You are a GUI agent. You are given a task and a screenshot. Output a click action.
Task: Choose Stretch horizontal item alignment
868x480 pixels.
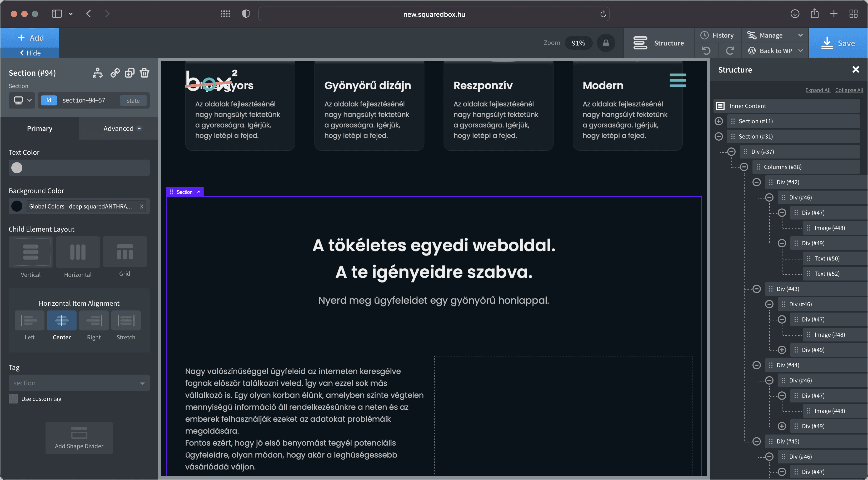pos(126,320)
